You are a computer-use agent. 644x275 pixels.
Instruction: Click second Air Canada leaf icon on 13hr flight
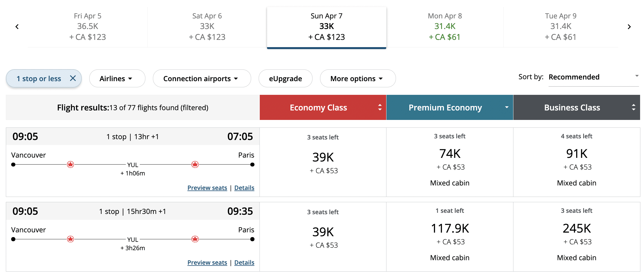[195, 165]
